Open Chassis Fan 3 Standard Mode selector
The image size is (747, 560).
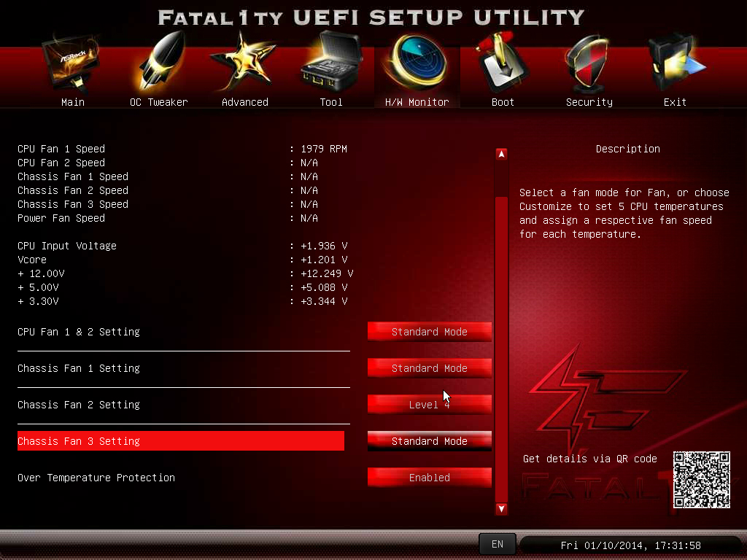click(429, 441)
